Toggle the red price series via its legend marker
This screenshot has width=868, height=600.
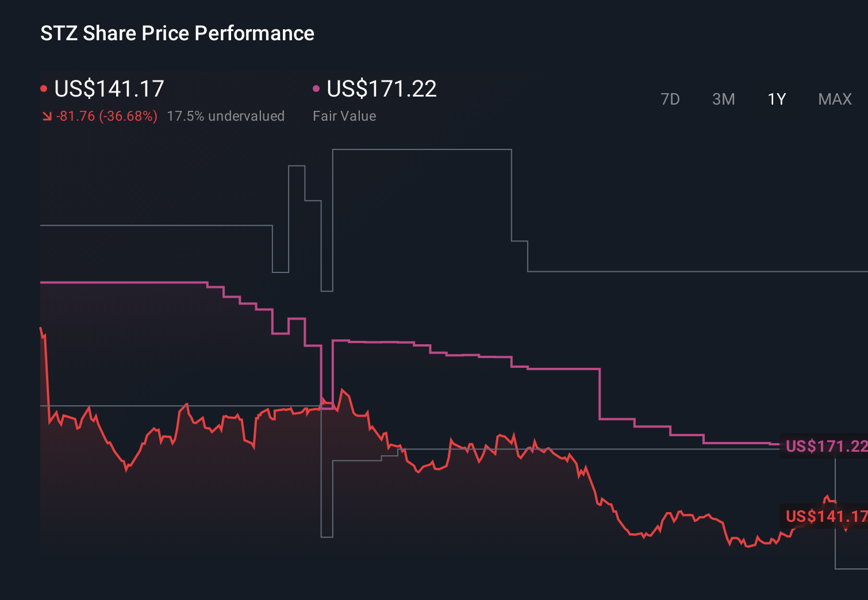pyautogui.click(x=44, y=87)
